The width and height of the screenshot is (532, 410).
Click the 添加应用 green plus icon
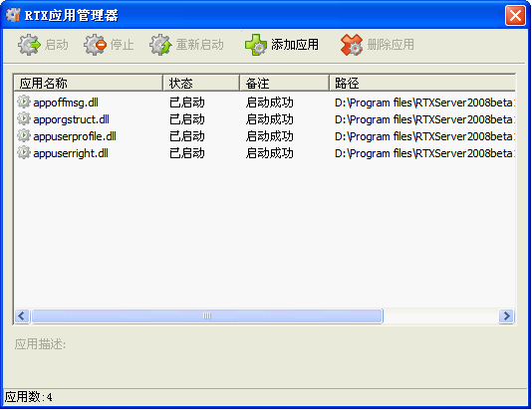pyautogui.click(x=256, y=45)
